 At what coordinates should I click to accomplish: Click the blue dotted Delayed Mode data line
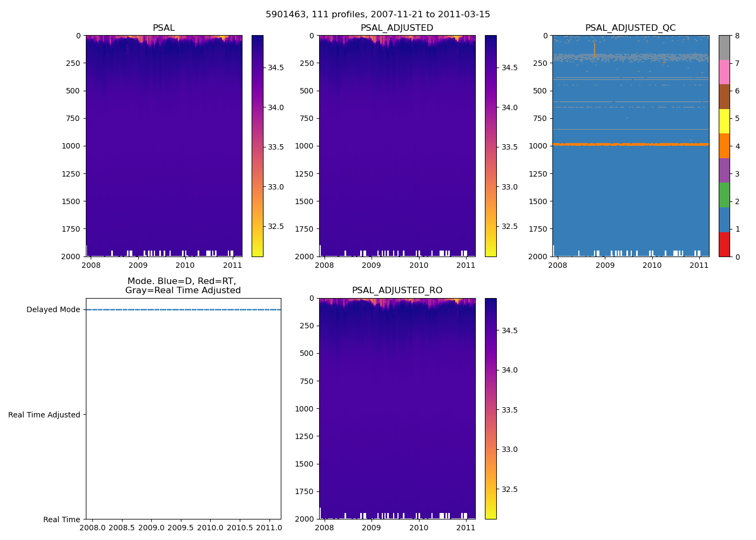(x=183, y=309)
